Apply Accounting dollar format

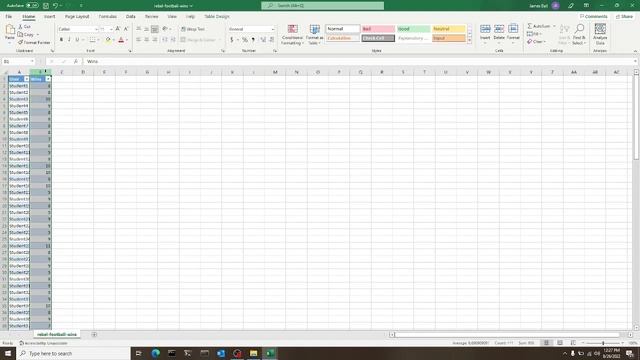[231, 40]
